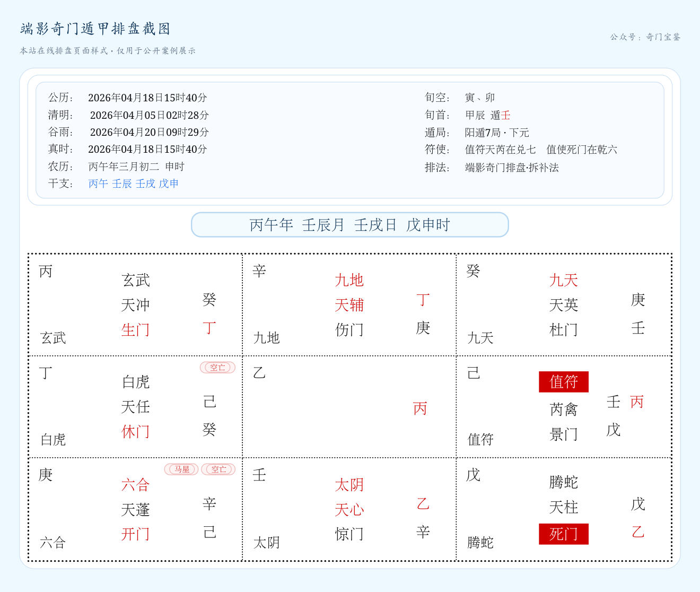Select the 谷雨 date 2026年04月20日09时29分
The height and width of the screenshot is (592, 700).
150,132
